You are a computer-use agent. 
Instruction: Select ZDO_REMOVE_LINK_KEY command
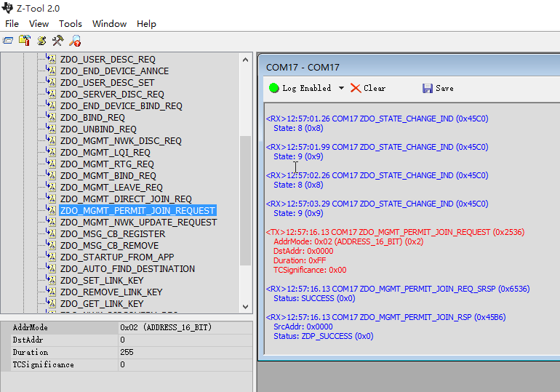(x=111, y=292)
